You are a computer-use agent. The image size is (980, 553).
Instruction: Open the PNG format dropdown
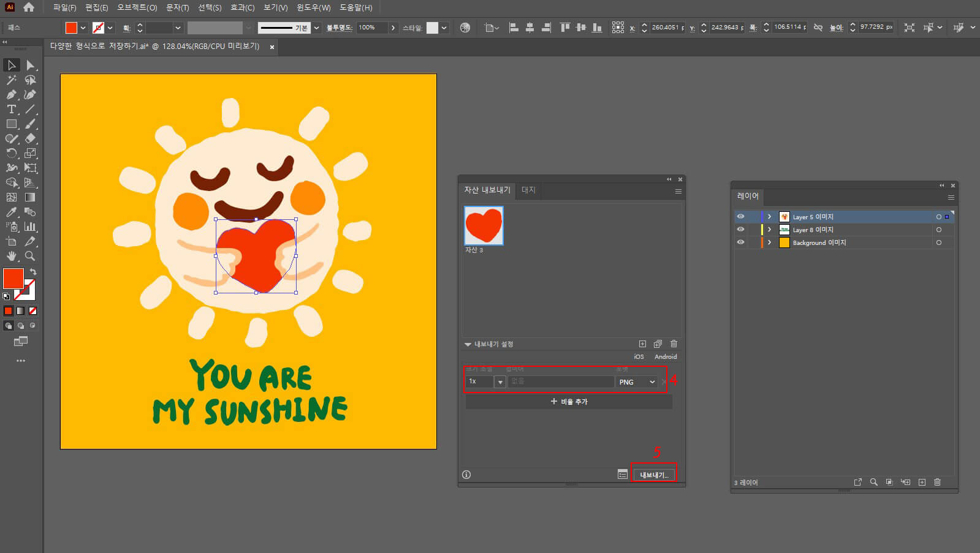point(637,382)
